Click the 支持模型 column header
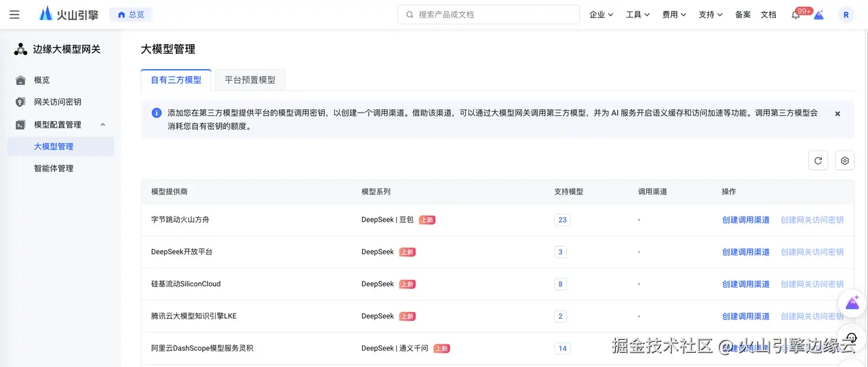 pos(568,192)
